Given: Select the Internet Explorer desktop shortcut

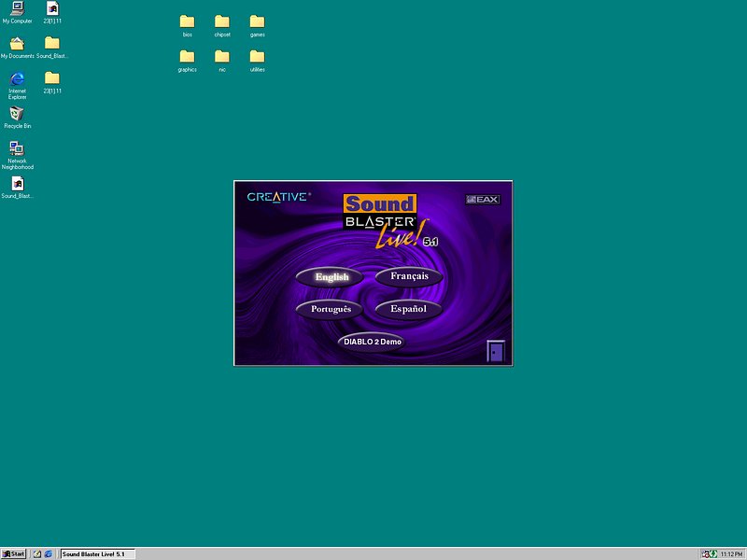Looking at the screenshot, I should (17, 79).
